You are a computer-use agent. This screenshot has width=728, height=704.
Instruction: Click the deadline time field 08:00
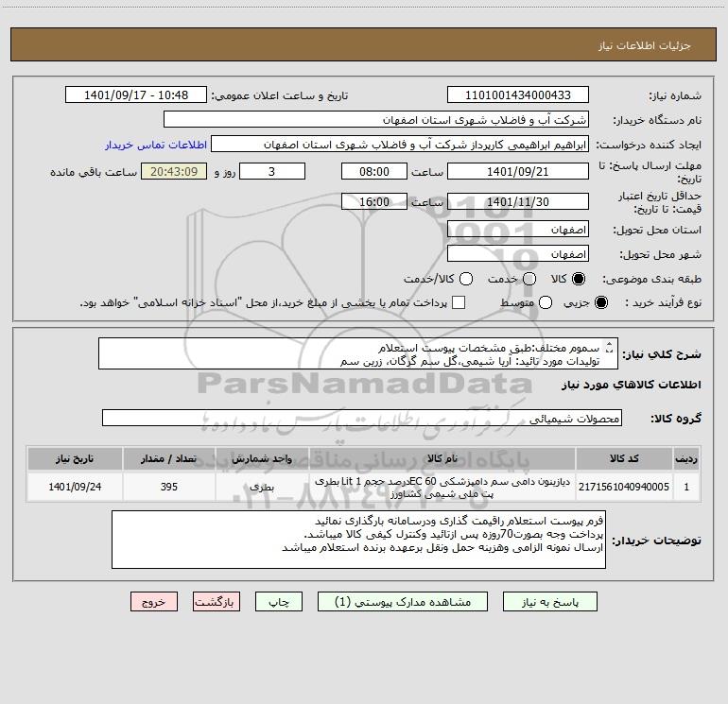tap(374, 171)
